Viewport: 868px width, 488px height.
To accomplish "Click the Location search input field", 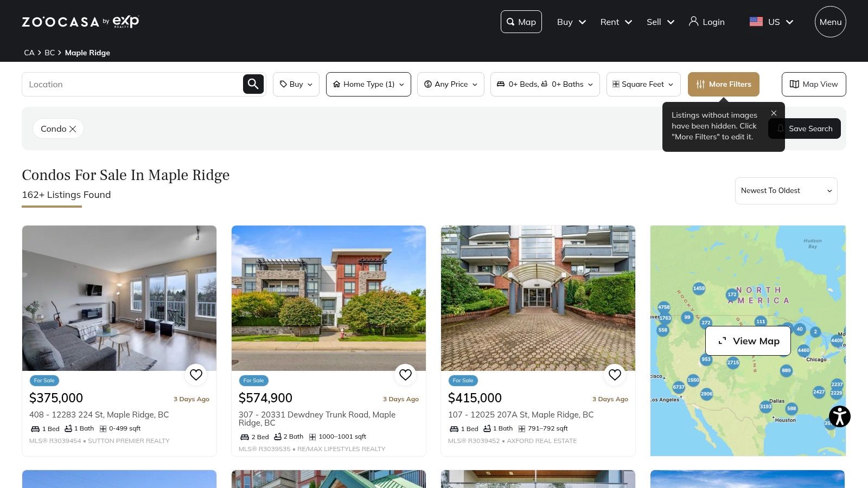I will [x=132, y=85].
